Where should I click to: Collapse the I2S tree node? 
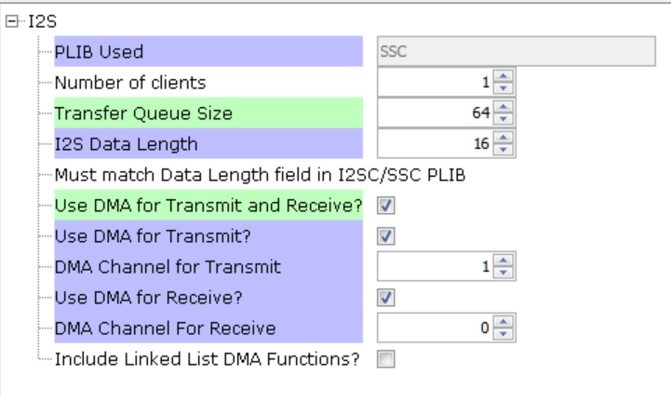(x=12, y=21)
